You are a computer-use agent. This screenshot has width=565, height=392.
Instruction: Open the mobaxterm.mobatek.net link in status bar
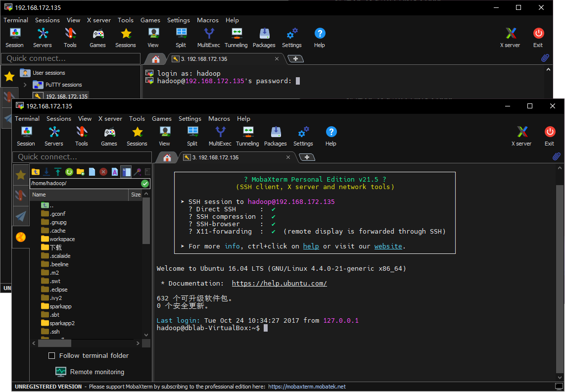(307, 387)
